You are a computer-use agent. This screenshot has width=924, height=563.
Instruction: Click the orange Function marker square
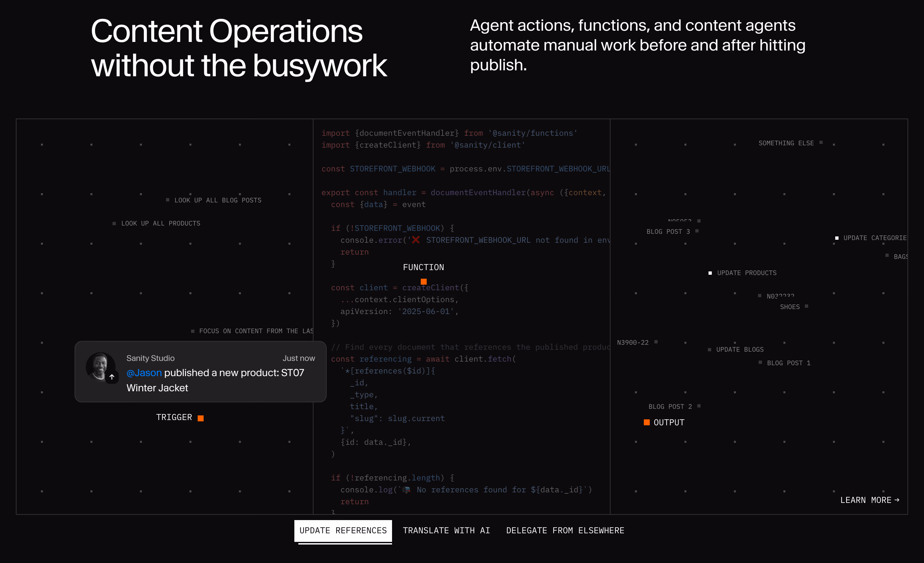click(424, 281)
